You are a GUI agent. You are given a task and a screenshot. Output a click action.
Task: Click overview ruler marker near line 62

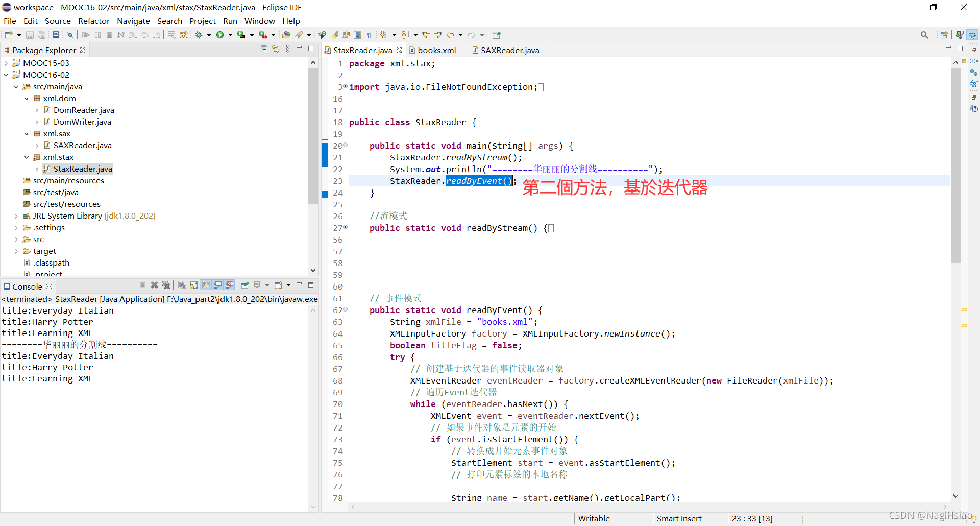pyautogui.click(x=964, y=310)
